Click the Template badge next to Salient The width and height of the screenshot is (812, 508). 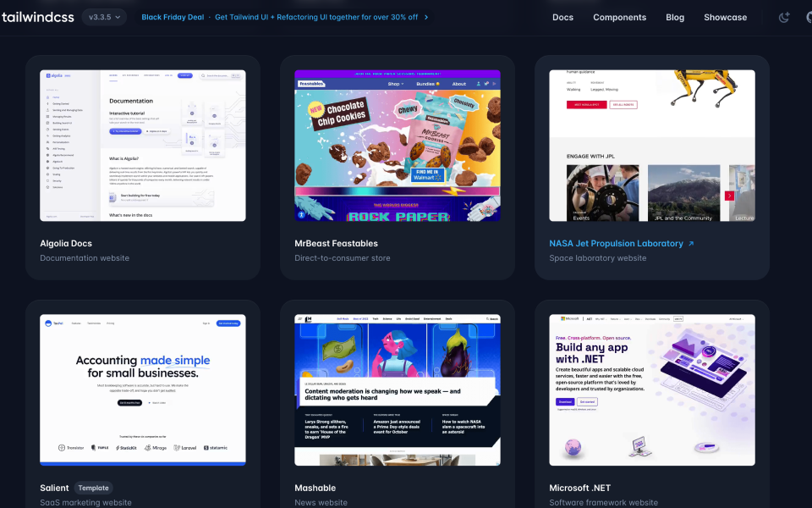tap(93, 488)
